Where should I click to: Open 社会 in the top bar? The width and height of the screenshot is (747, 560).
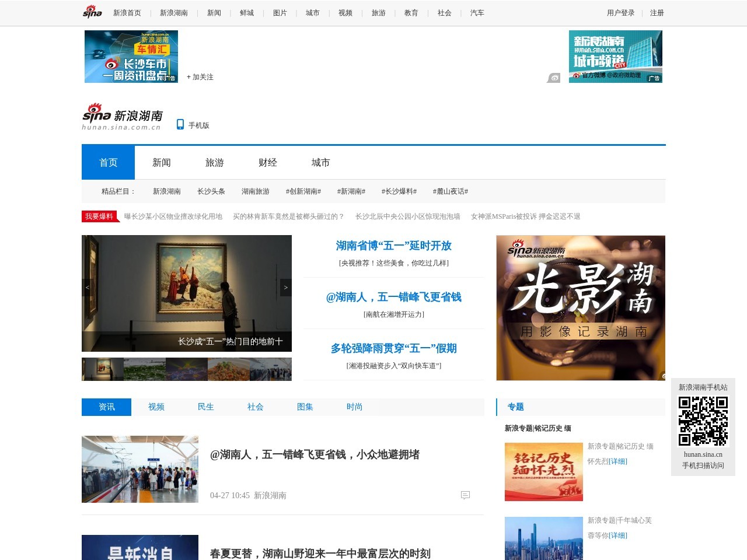[445, 13]
